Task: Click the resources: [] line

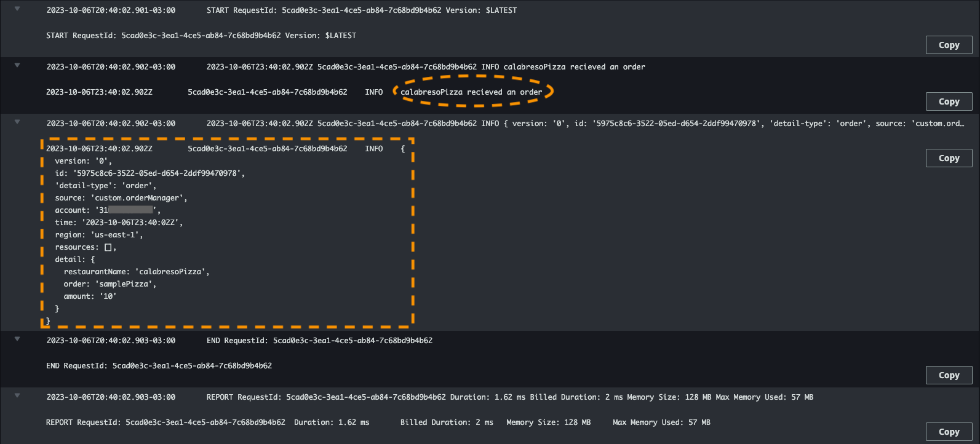Action: tap(86, 247)
